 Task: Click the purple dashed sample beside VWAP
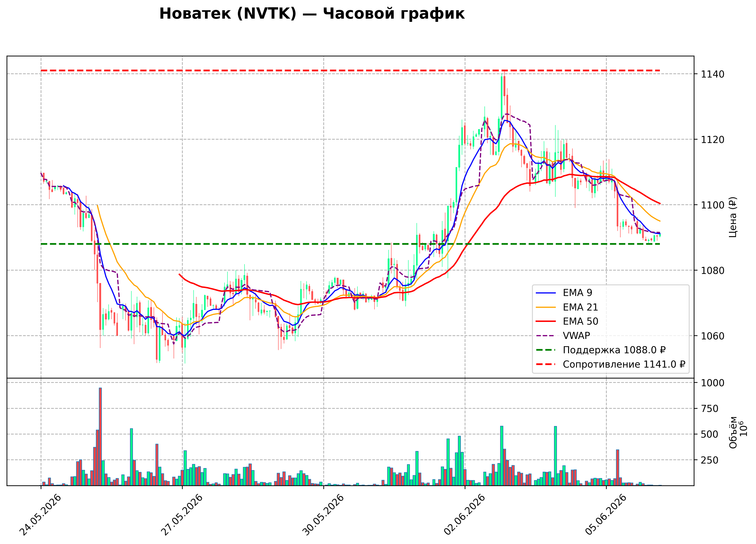[546, 336]
